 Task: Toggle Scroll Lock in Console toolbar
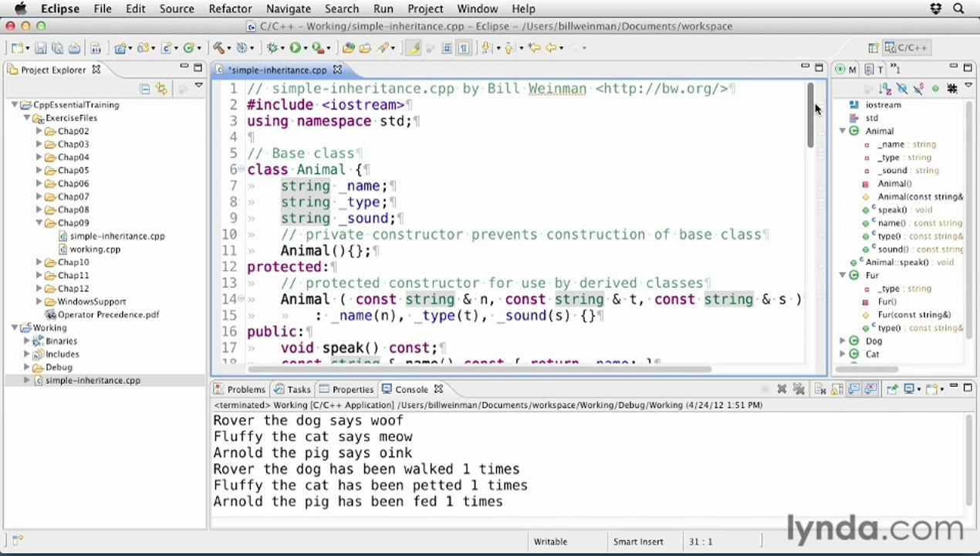click(x=837, y=389)
